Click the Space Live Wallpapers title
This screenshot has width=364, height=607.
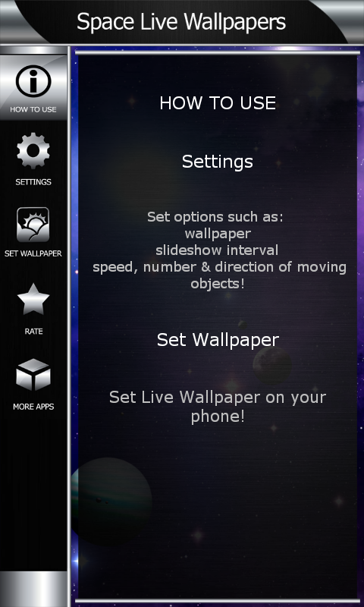(181, 22)
